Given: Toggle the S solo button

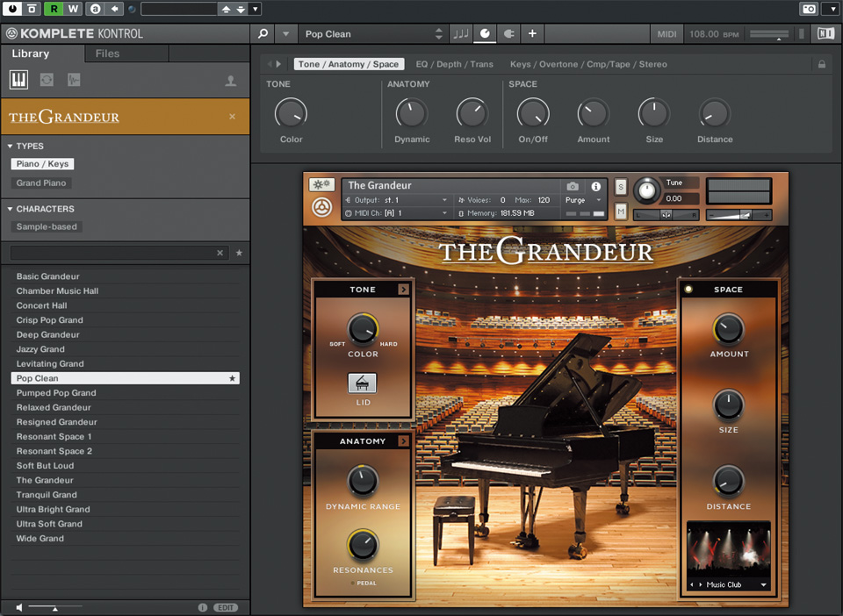Looking at the screenshot, I should (621, 187).
